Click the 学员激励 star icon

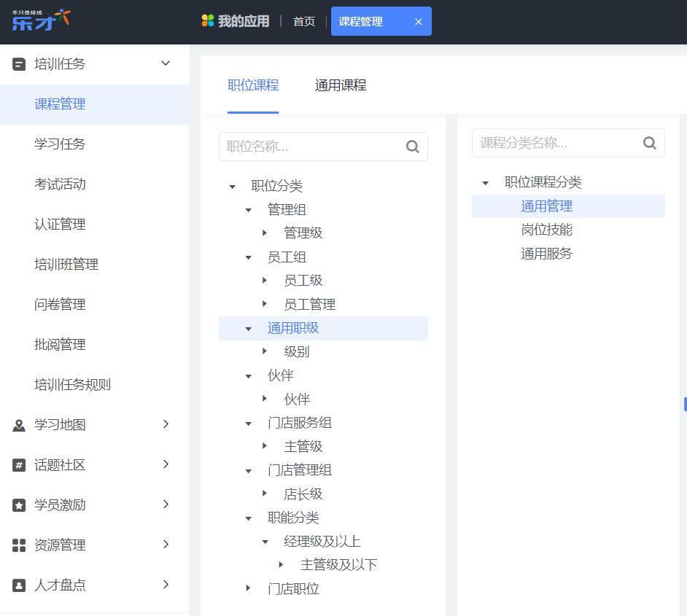[19, 505]
